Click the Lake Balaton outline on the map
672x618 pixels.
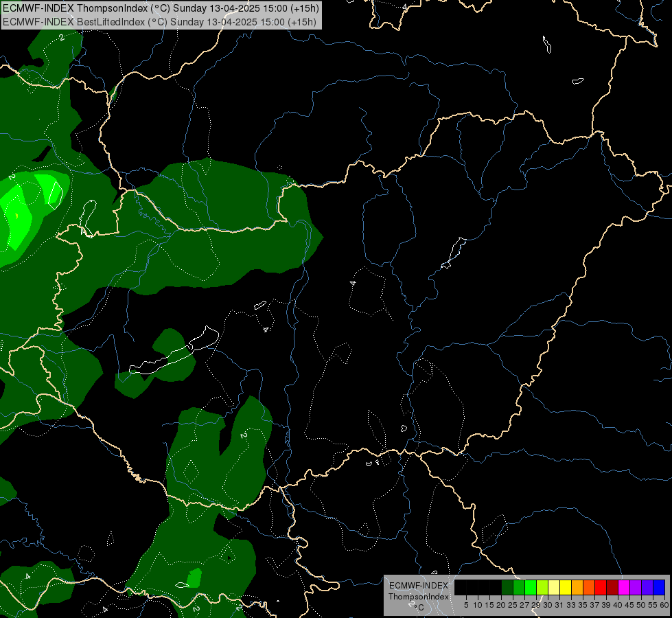tap(175, 350)
